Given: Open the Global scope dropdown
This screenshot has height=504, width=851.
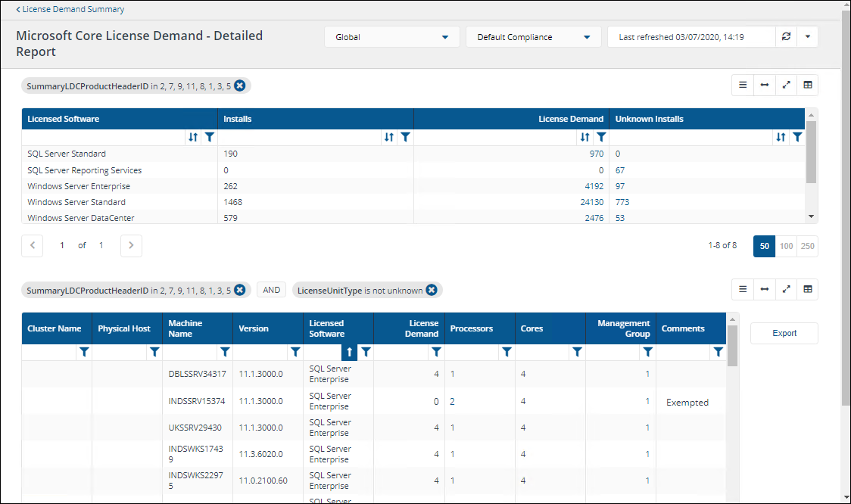Looking at the screenshot, I should tap(391, 37).
